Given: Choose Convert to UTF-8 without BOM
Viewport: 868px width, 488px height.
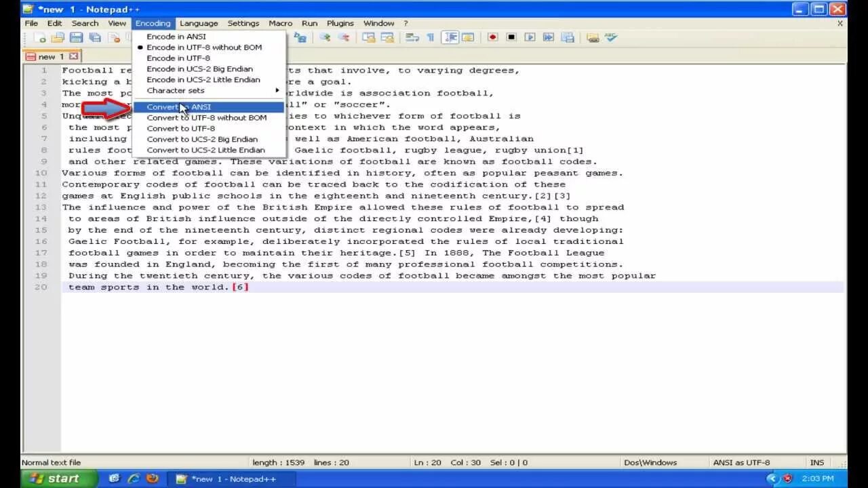Looking at the screenshot, I should click(209, 118).
